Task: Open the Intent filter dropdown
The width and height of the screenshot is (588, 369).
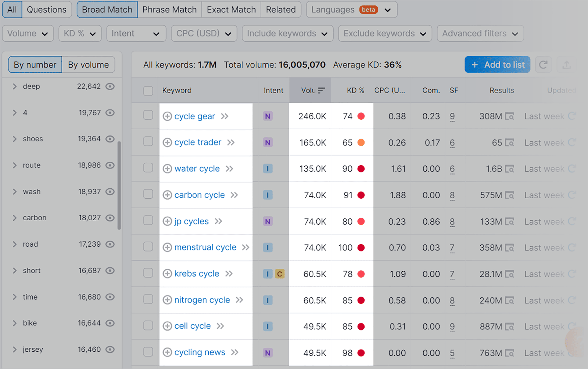Action: [136, 33]
